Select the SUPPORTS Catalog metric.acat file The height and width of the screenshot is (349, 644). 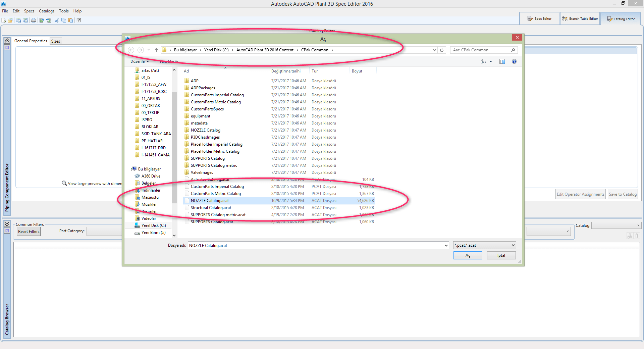click(x=279, y=215)
